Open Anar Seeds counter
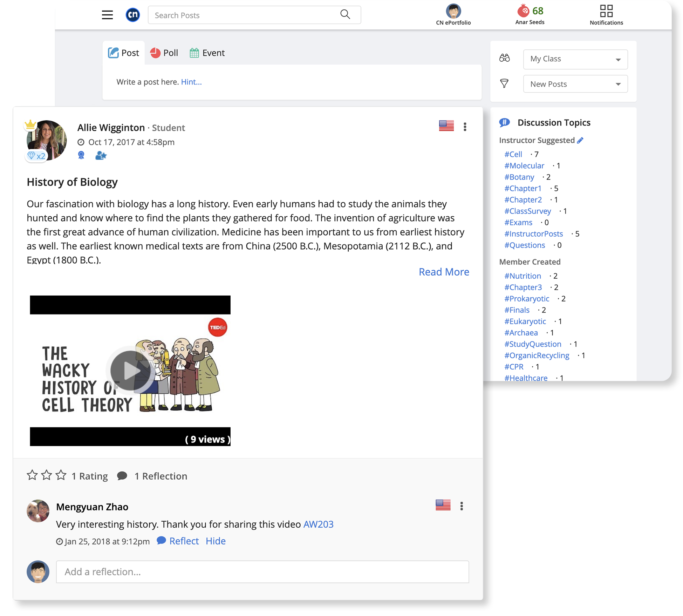The width and height of the screenshot is (683, 616). tap(530, 15)
